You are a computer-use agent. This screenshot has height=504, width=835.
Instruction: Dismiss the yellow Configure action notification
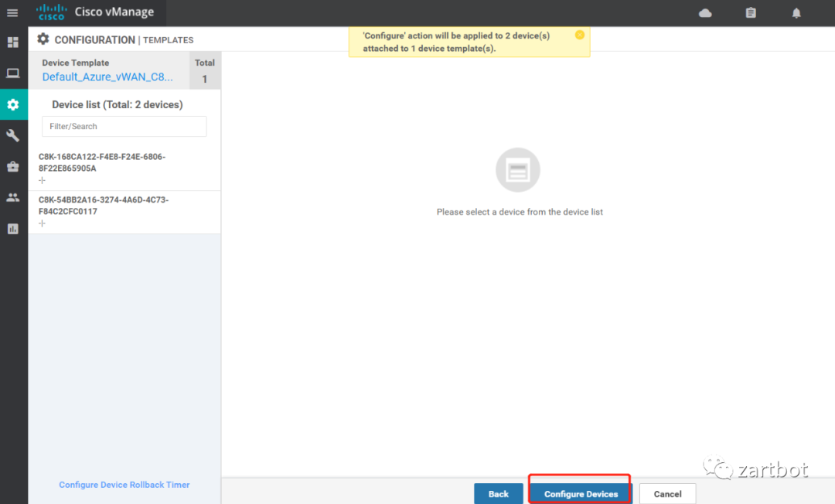coord(579,35)
